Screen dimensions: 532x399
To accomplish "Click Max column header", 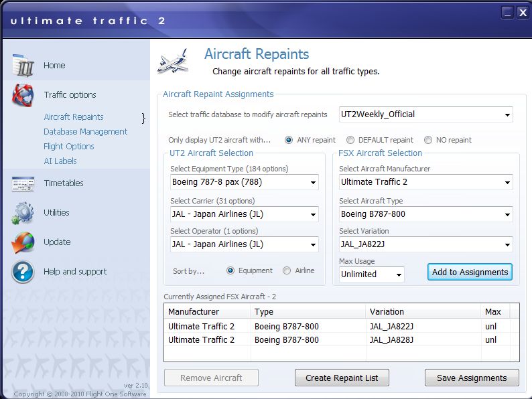I will tap(495, 311).
